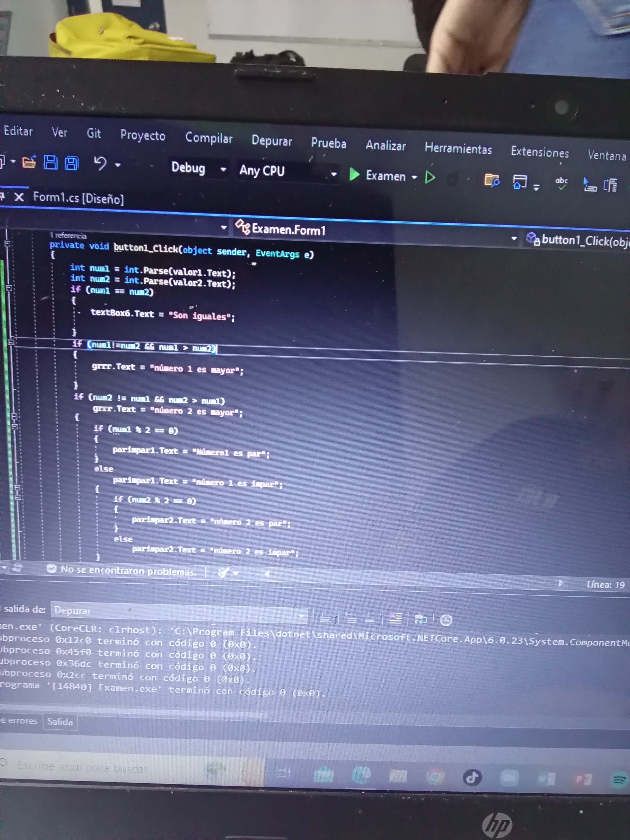This screenshot has width=630, height=840.
Task: Click the Undo arrow icon
Action: (x=100, y=163)
